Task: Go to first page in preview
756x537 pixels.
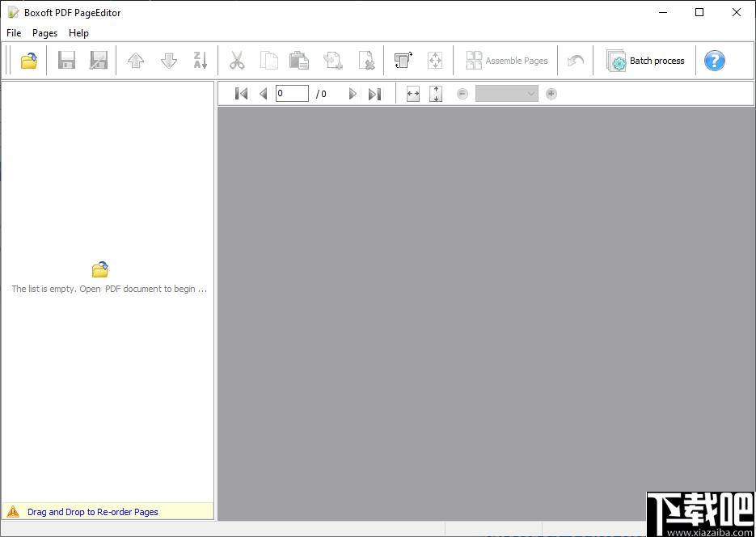Action: pos(241,94)
